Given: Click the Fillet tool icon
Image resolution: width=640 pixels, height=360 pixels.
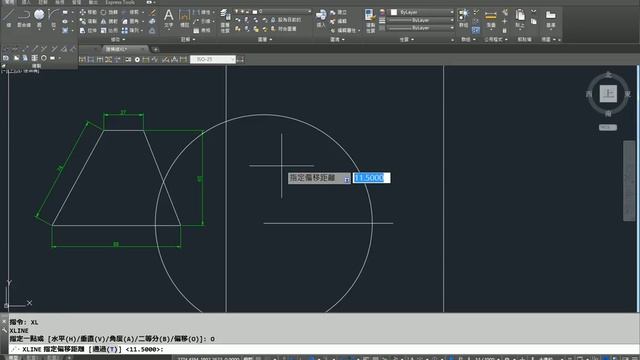Looking at the screenshot, I should 125,21.
